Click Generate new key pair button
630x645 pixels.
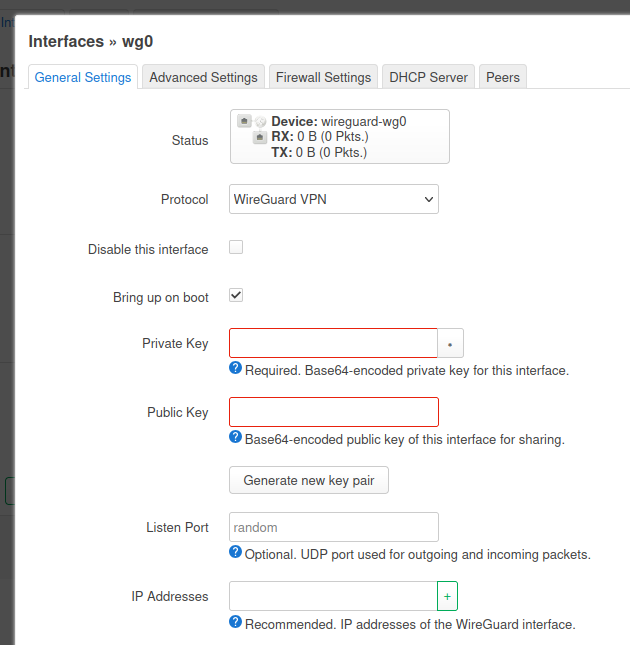(x=309, y=480)
